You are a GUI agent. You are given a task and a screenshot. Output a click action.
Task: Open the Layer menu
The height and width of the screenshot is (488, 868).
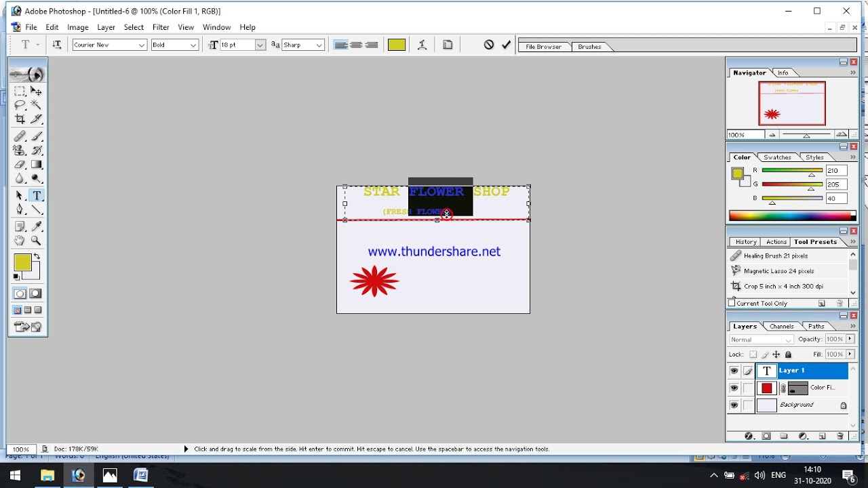coord(106,27)
